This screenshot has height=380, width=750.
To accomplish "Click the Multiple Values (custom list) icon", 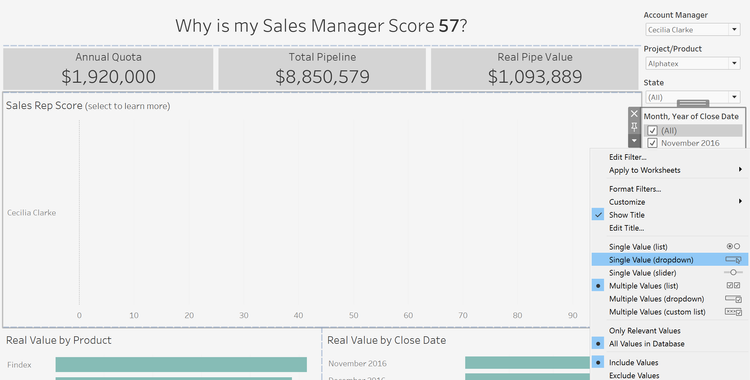I will (733, 312).
